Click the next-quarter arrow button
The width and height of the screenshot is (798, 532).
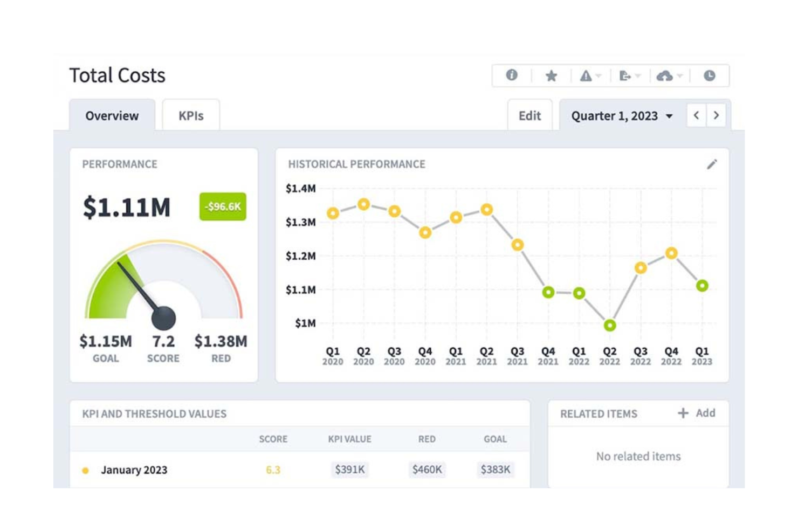pos(716,115)
